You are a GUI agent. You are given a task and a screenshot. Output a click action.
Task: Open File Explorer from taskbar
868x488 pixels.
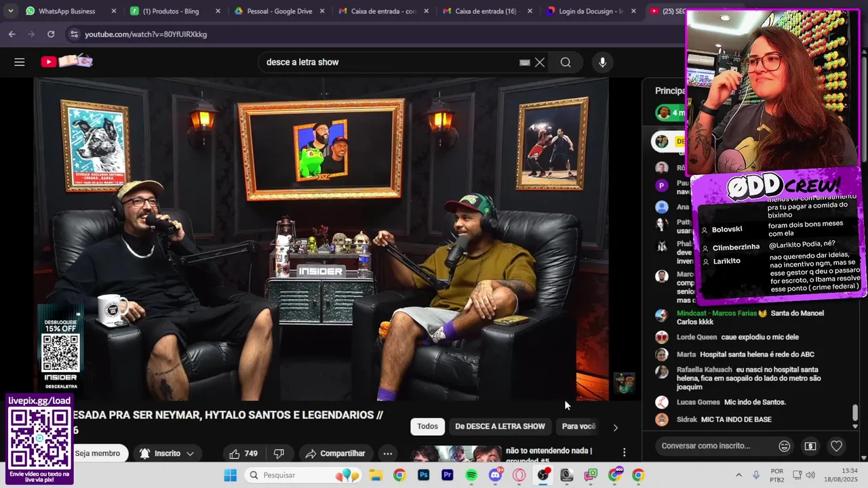[375, 475]
